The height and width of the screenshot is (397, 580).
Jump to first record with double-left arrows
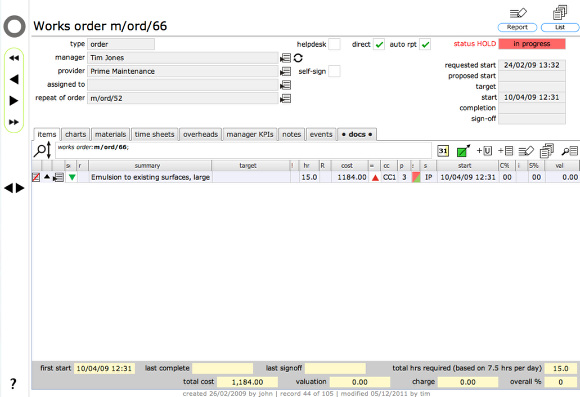[14, 58]
